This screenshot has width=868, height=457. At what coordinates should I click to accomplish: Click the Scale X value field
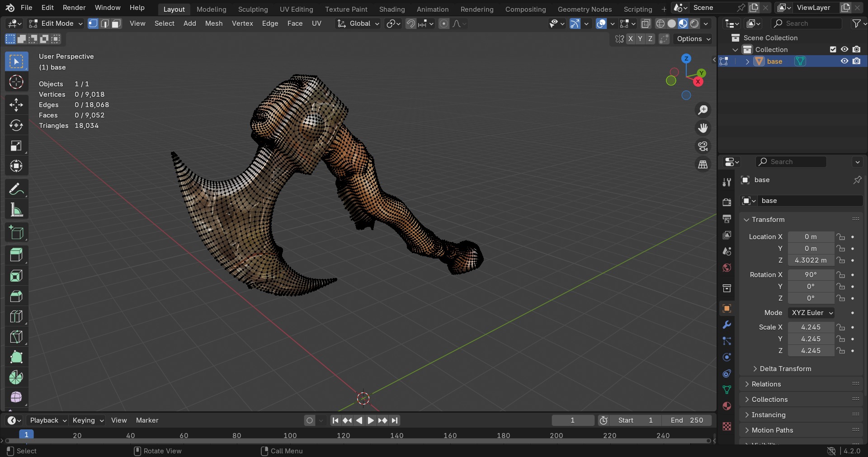811,327
